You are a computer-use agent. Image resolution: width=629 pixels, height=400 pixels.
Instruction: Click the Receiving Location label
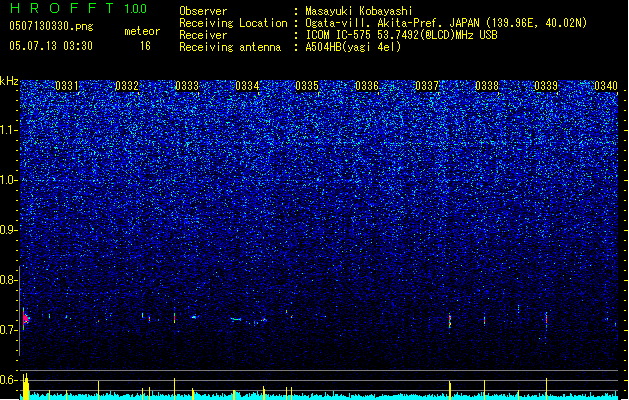click(x=233, y=23)
